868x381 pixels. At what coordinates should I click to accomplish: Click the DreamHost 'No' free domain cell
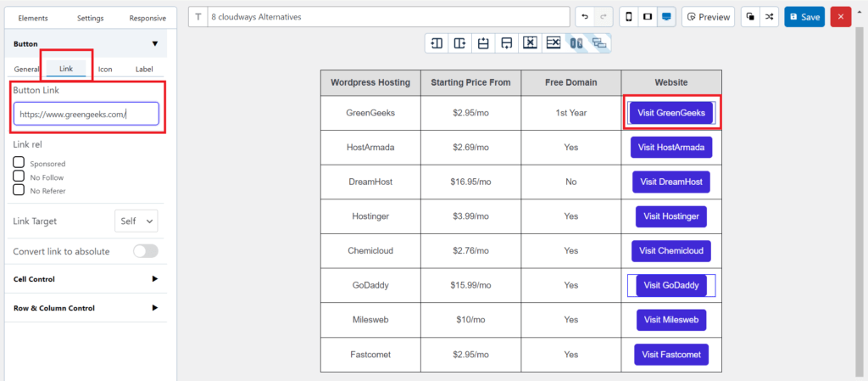pos(570,182)
